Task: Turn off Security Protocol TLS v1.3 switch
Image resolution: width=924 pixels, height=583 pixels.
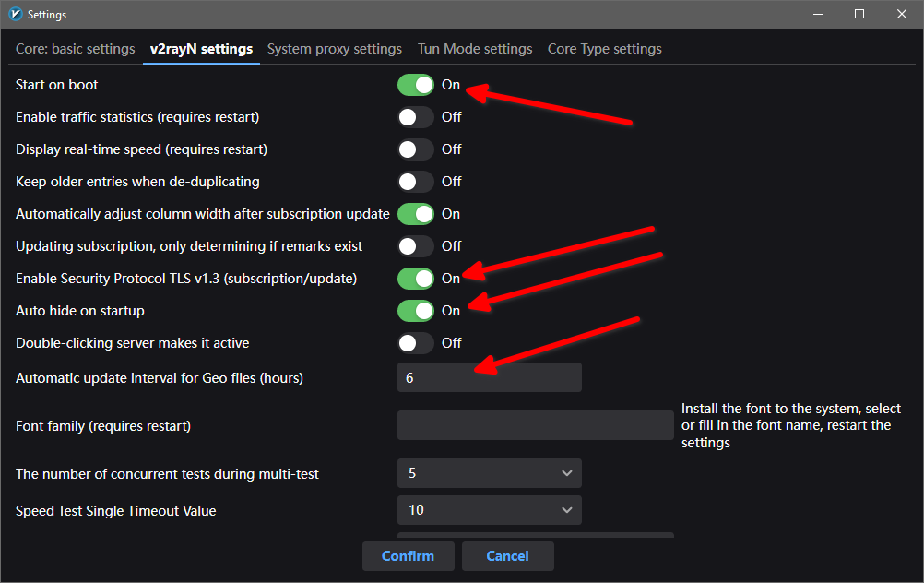Action: tap(416, 279)
